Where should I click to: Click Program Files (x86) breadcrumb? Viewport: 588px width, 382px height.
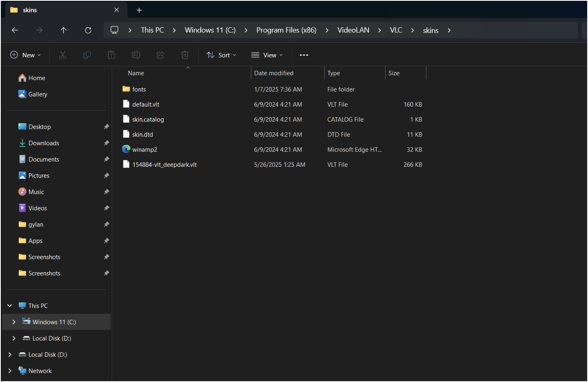click(x=286, y=30)
